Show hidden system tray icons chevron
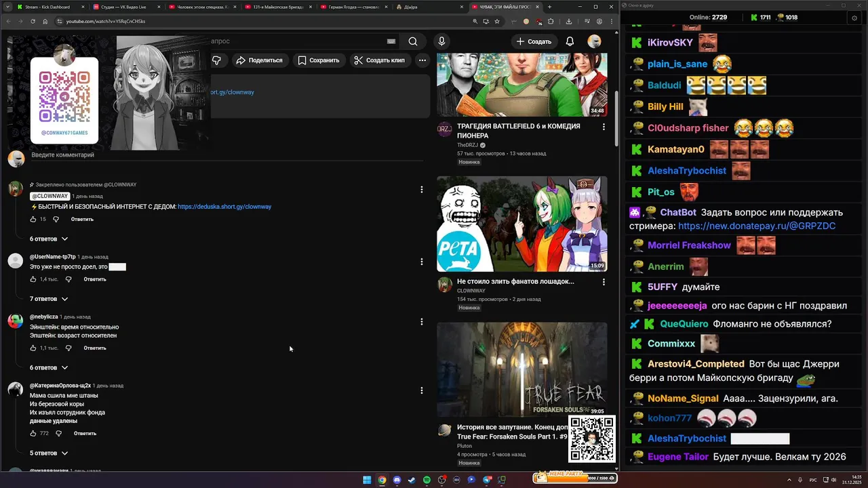Screen dimensions: 868x488 tap(789, 480)
